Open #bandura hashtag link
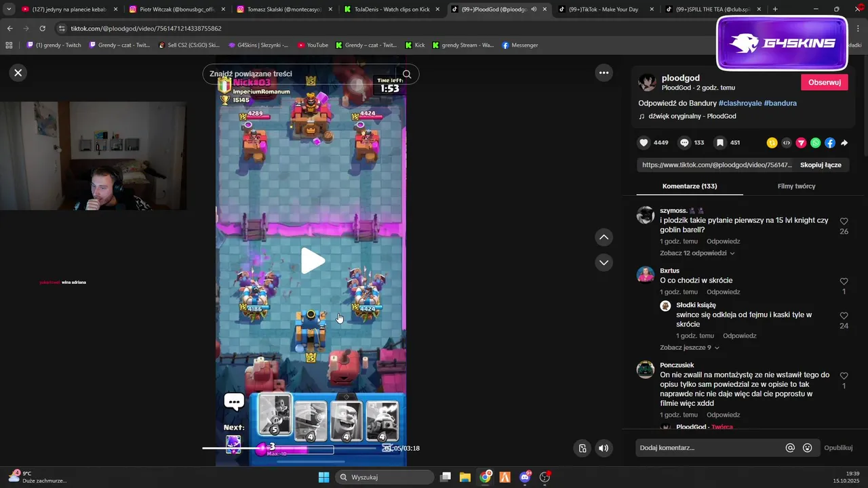The height and width of the screenshot is (488, 868). coord(780,103)
